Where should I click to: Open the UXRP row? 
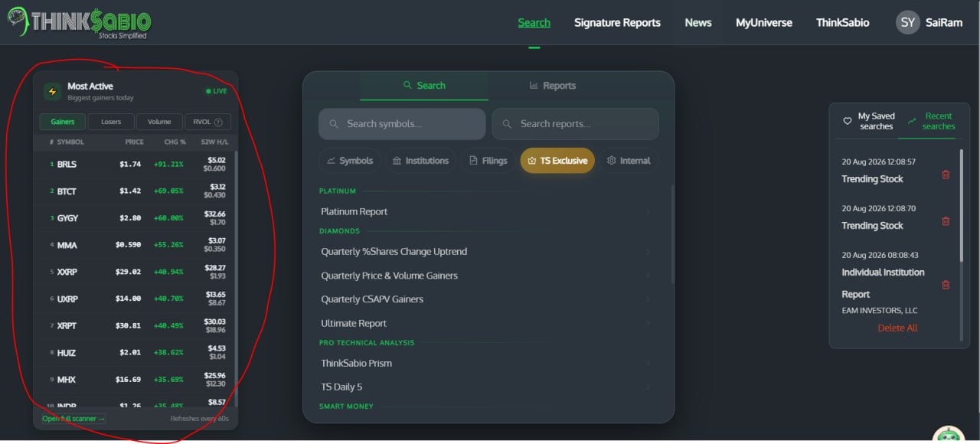pyautogui.click(x=135, y=299)
